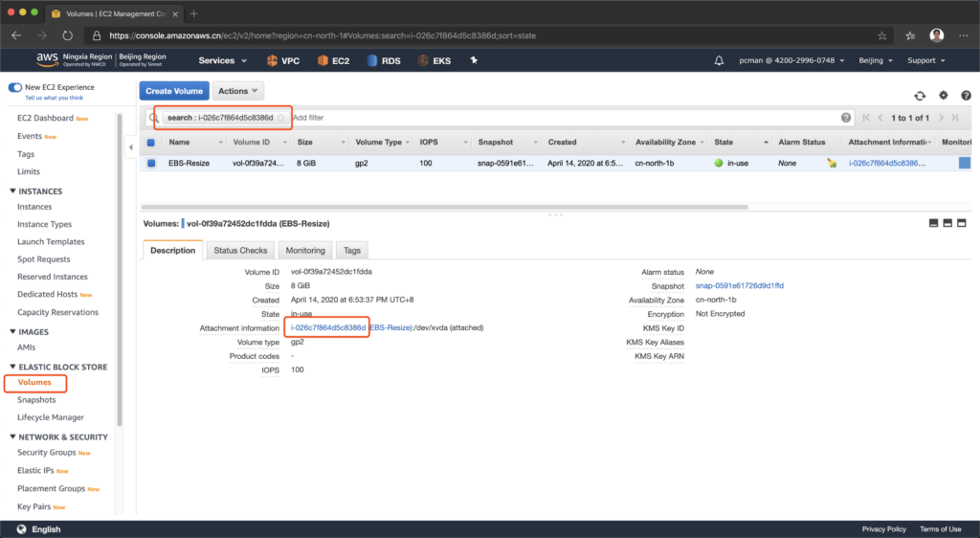
Task: Click the notifications bell icon
Action: [719, 60]
